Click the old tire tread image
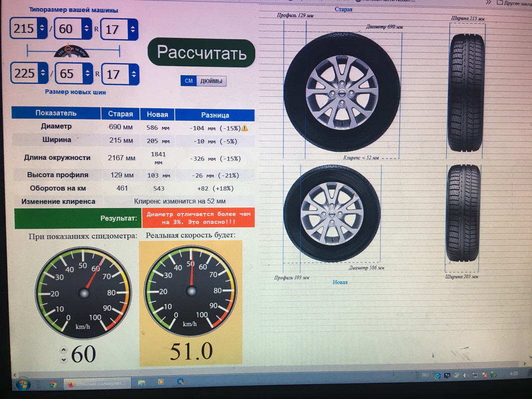This screenshot has height=399, width=532. 466,92
